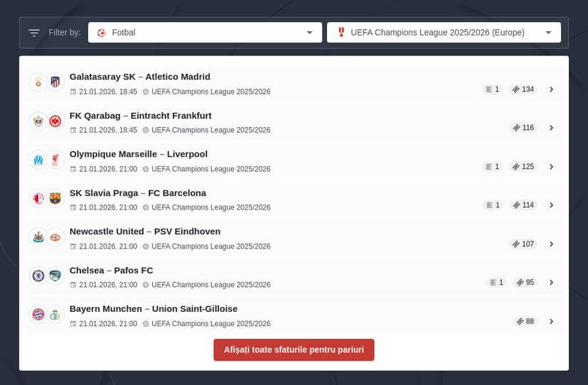The image size is (588, 385).
Task: Click the 107 tips badge for Newcastle match
Action: 523,244
